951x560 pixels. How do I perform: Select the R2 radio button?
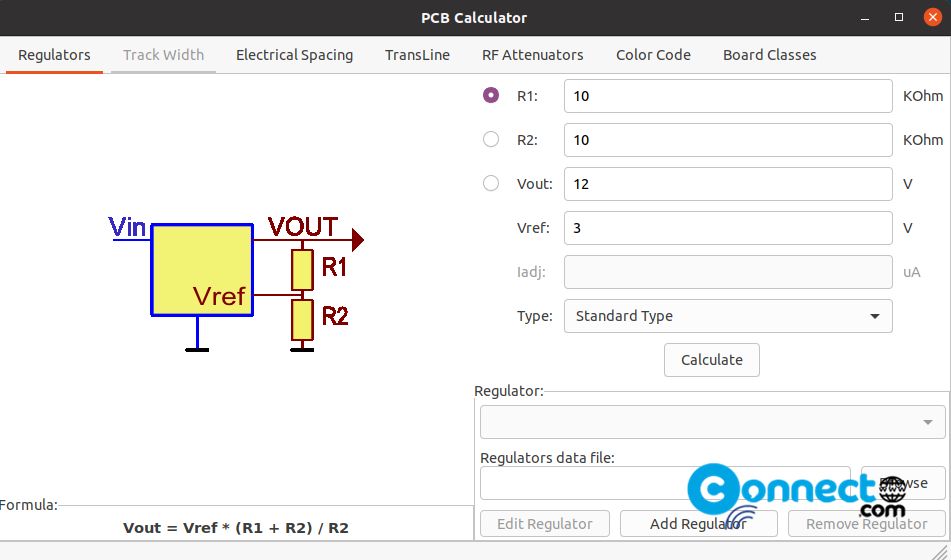click(x=491, y=140)
